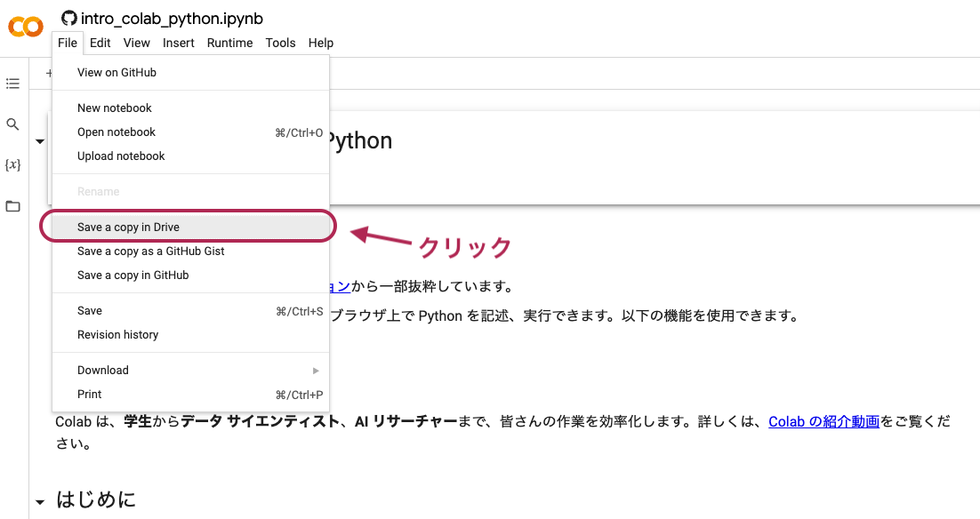Collapse the はじめに section arrow

point(40,502)
